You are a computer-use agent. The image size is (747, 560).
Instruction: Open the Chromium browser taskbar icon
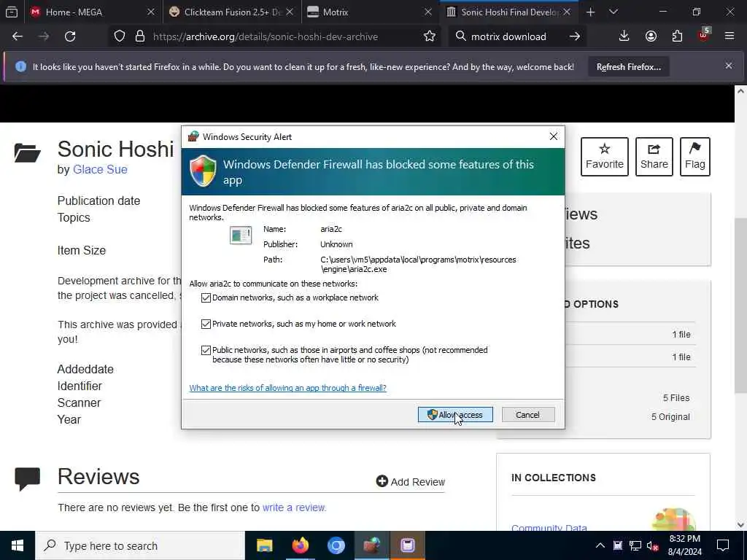[x=336, y=545]
